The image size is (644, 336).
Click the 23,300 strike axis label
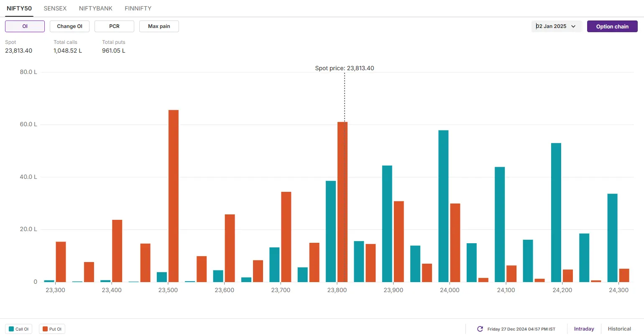coord(55,290)
